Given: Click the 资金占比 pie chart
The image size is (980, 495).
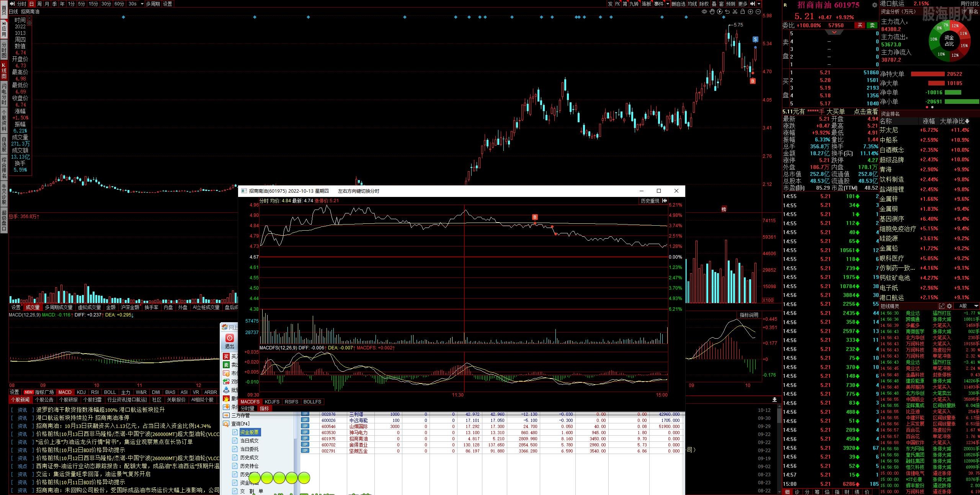Looking at the screenshot, I should point(949,41).
